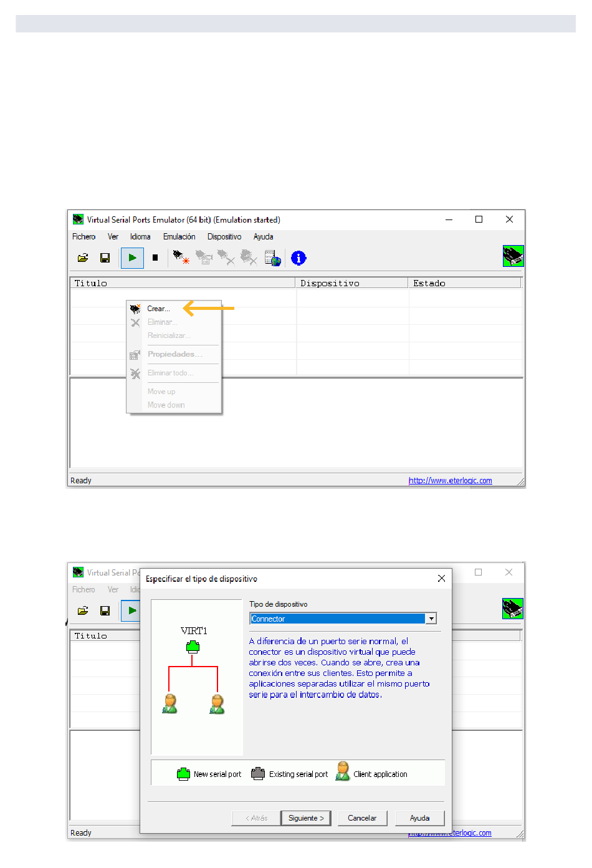Click the greyed device Properties toolbar icon

coord(204,258)
